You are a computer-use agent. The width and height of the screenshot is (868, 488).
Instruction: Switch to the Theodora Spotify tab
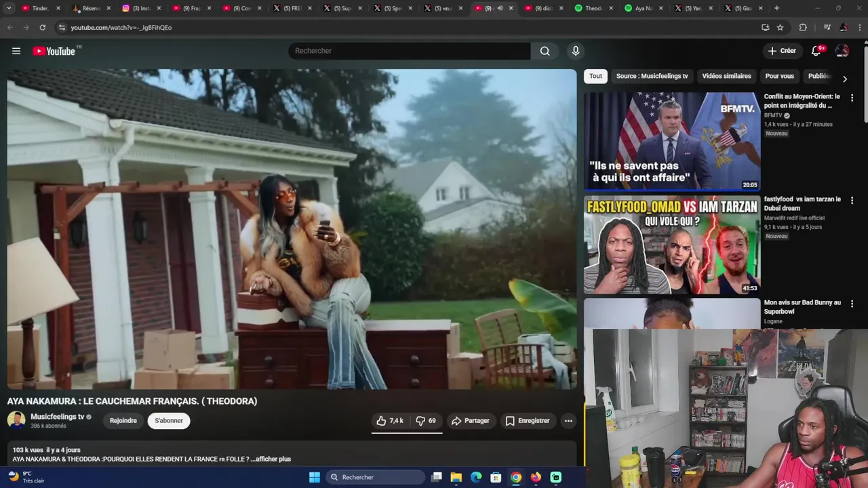click(594, 8)
